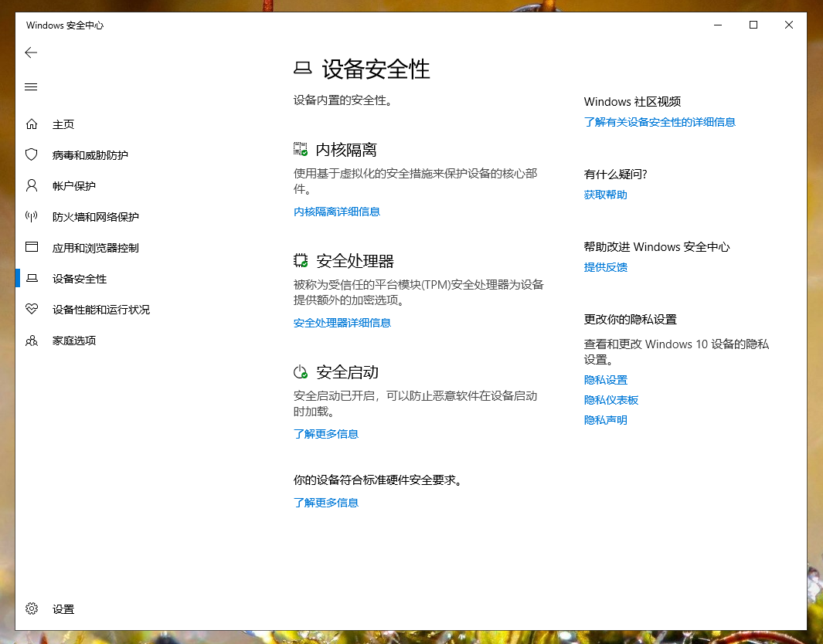Viewport: 823px width, 644px height.
Task: Click the shield icon for 病毒和威胁防护
Action: (x=32, y=154)
